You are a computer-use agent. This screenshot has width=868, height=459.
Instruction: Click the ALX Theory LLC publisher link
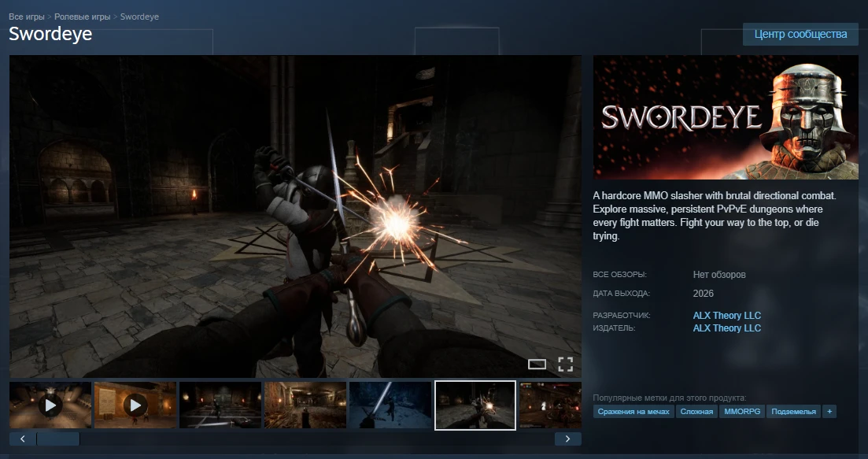[x=726, y=328]
